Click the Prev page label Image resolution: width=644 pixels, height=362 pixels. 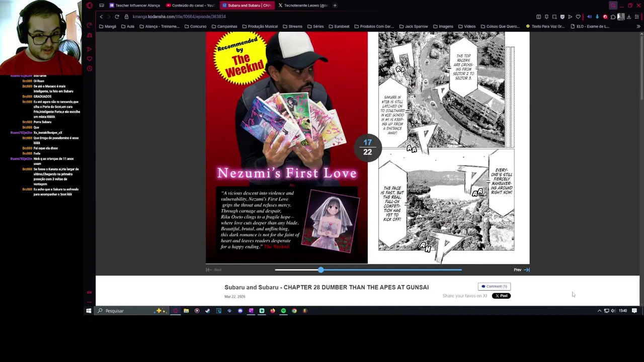(517, 270)
